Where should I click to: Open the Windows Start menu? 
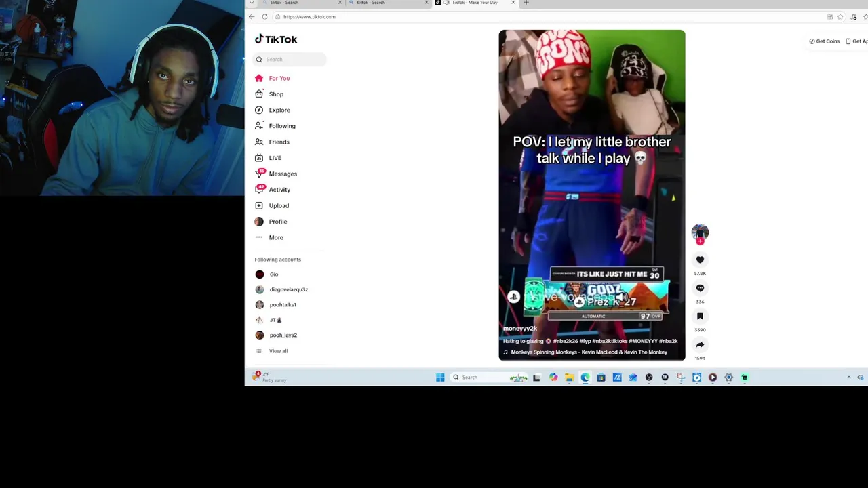tap(440, 378)
